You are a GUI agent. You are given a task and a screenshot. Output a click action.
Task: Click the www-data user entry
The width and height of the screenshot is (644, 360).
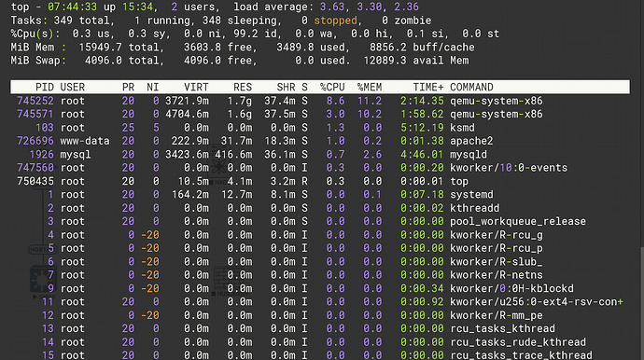point(85,141)
